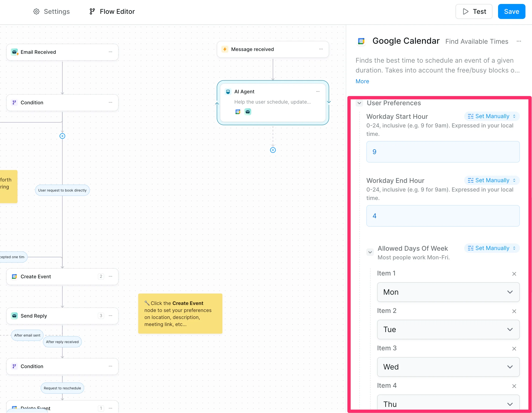Click the plus button below first Condition node

62,136
